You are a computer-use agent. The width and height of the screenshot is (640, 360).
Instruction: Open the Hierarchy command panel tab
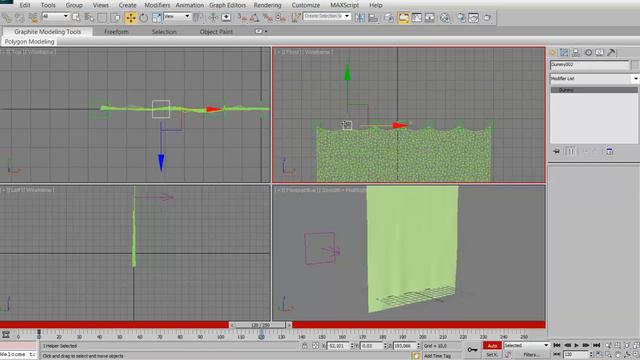pos(576,53)
